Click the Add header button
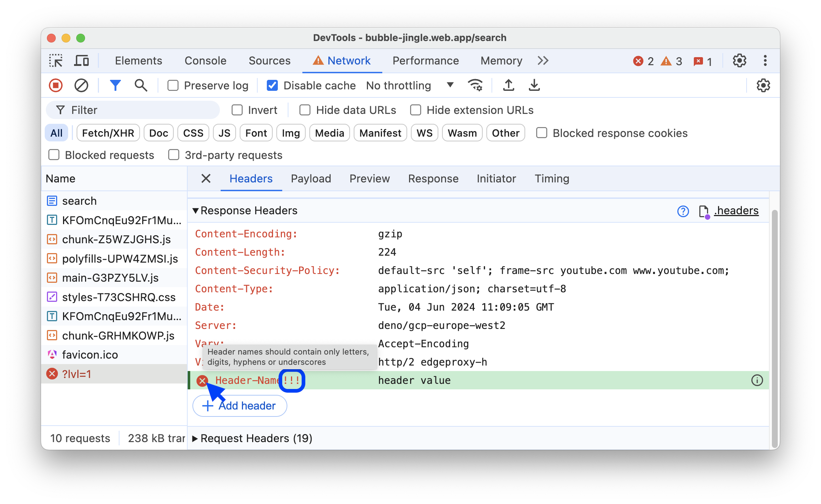This screenshot has width=821, height=504. coord(239,405)
